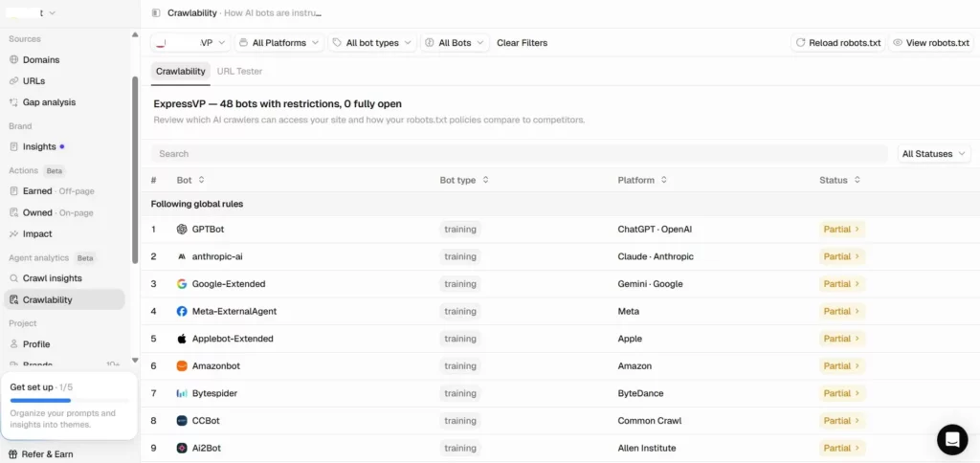Click the Crawl insights magnifier icon

13,278
